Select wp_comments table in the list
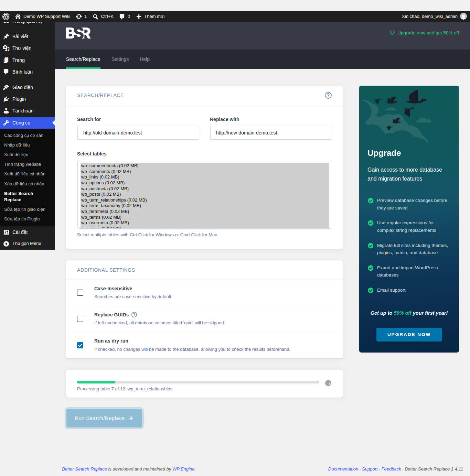Viewport: 470px width, 476px height. tap(205, 172)
